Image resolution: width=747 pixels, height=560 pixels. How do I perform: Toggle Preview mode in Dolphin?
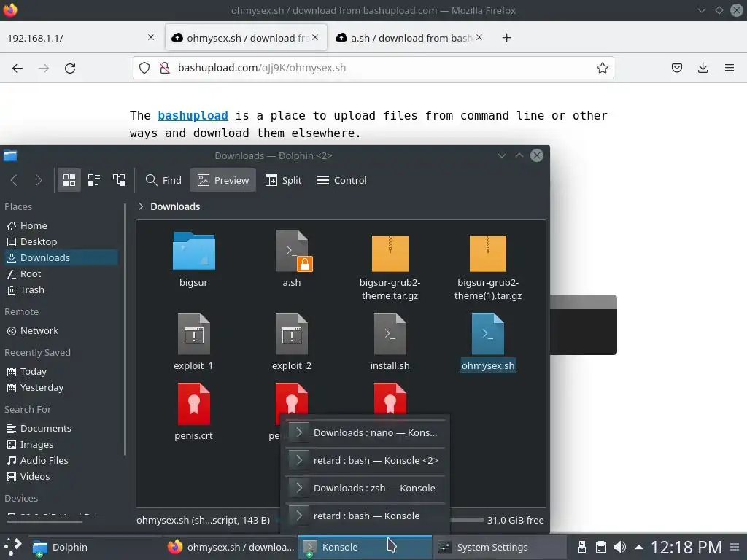pyautogui.click(x=223, y=180)
